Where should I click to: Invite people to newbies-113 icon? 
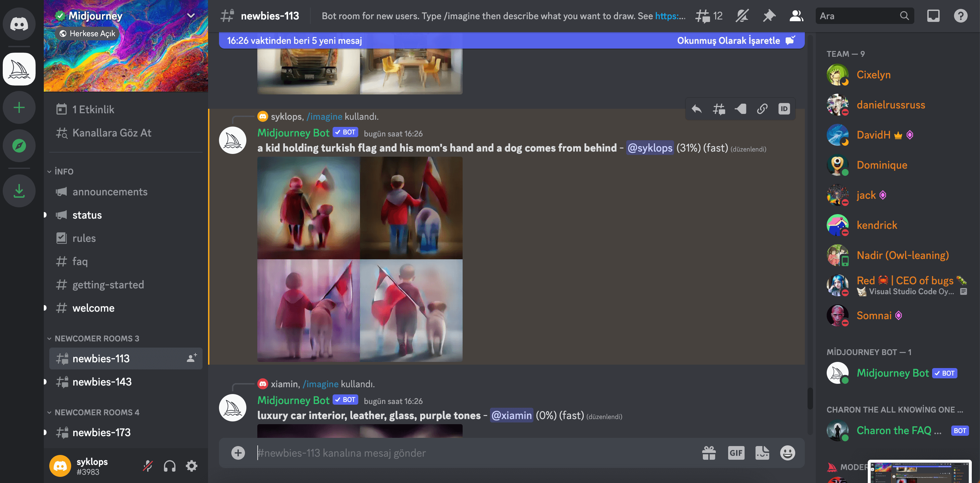[x=192, y=358]
